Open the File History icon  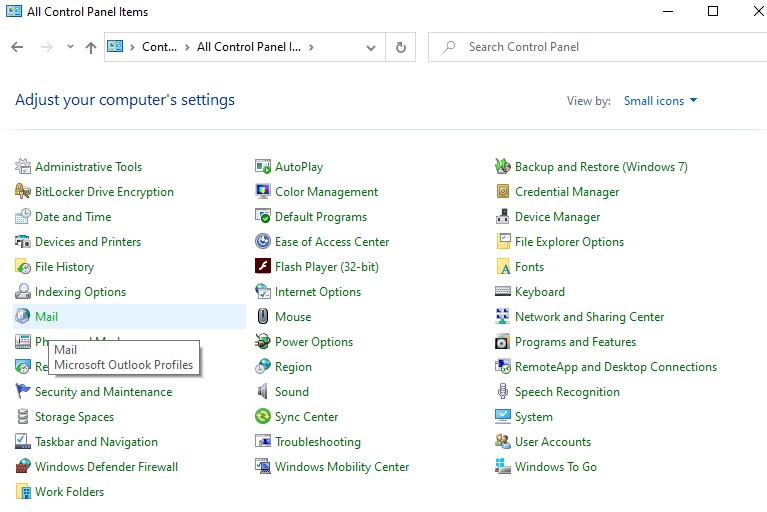tap(23, 267)
